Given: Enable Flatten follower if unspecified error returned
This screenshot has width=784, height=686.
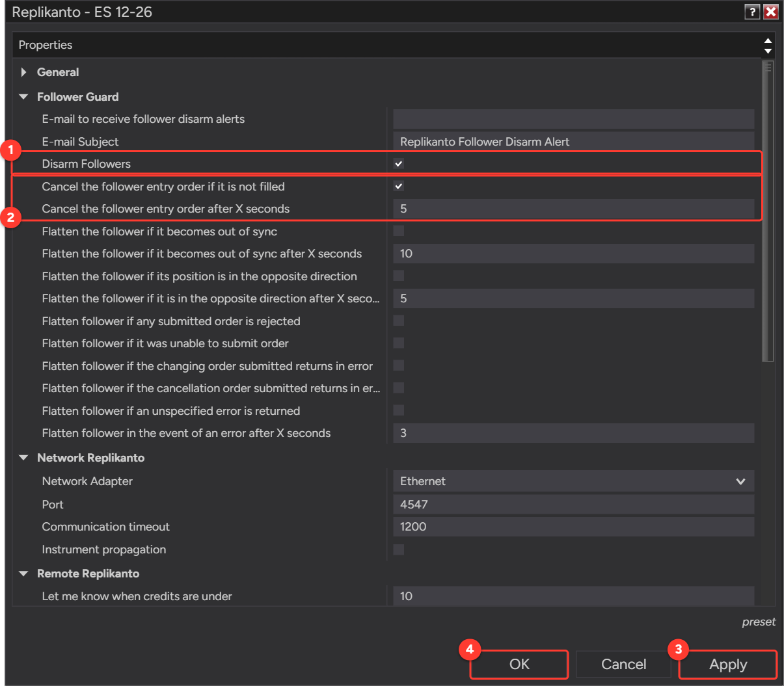Looking at the screenshot, I should (399, 410).
